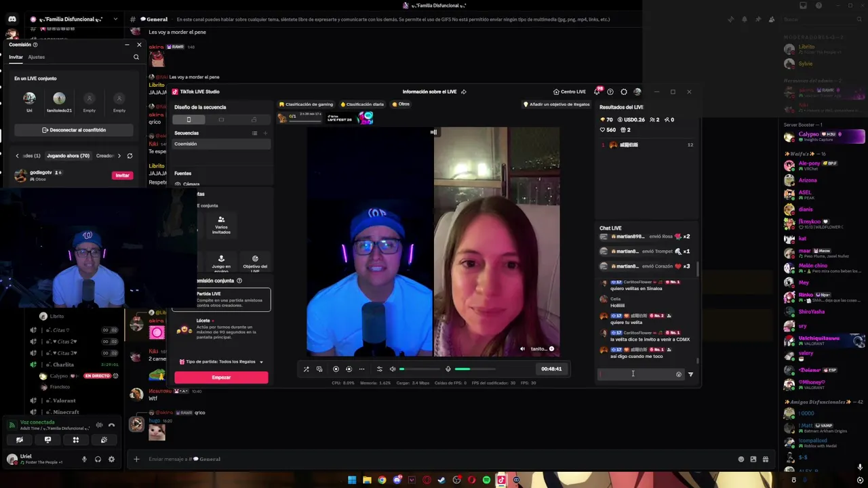Image resolution: width=868 pixels, height=488 pixels.
Task: Open TikTok LIVE Studio notifications bell
Action: tap(597, 91)
